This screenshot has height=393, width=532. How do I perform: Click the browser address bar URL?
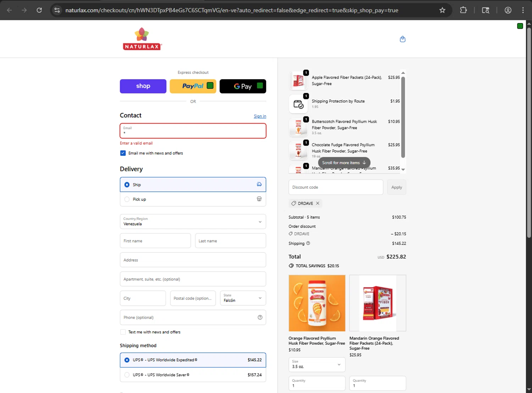click(232, 10)
